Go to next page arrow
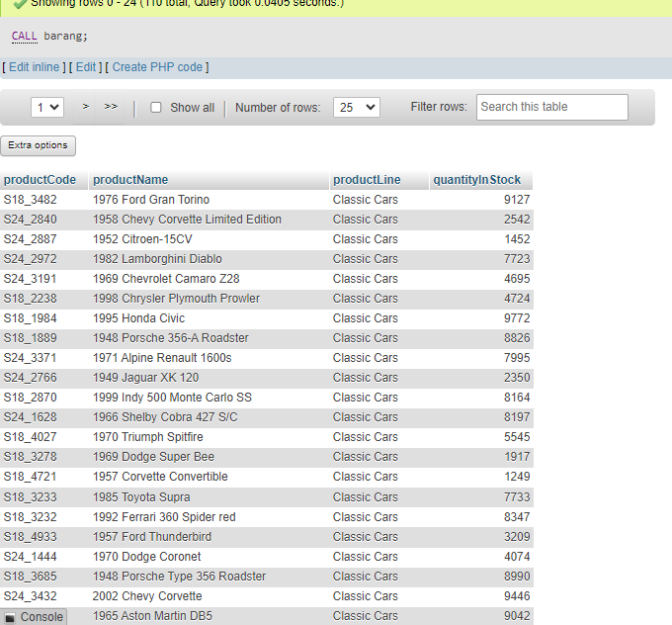Screen dimensions: 672x625 point(86,107)
